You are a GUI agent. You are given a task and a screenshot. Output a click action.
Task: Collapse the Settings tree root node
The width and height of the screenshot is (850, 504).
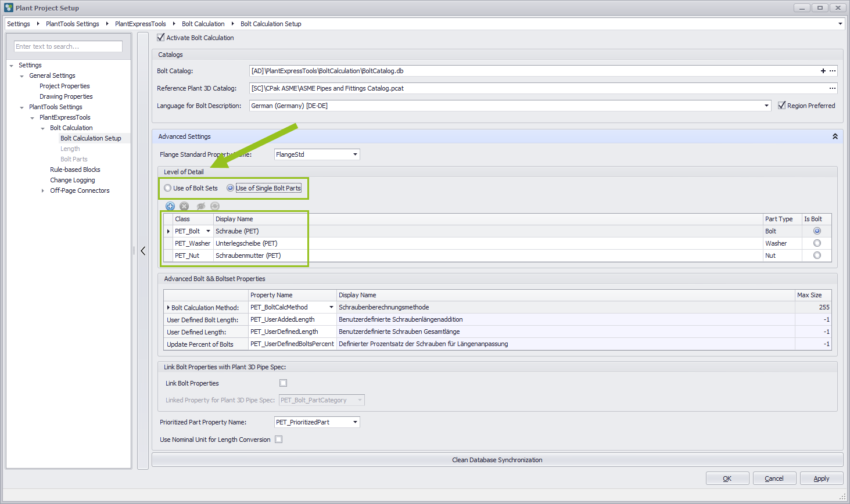(11, 66)
